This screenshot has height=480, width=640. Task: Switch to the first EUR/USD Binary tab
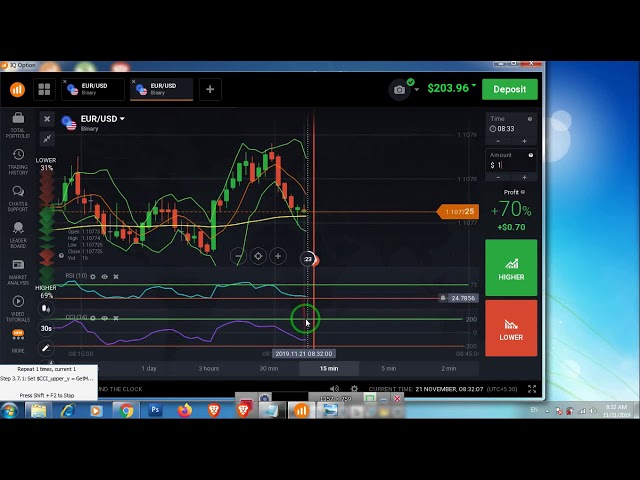click(x=93, y=89)
